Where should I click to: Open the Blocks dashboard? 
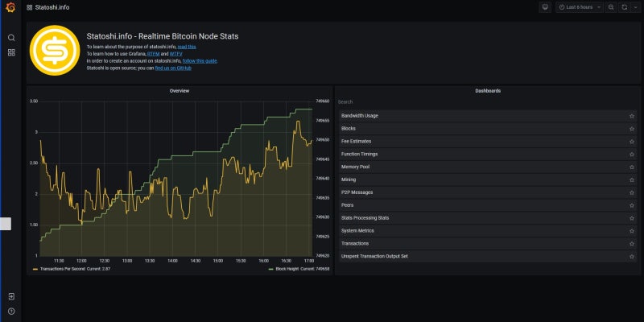click(488, 129)
